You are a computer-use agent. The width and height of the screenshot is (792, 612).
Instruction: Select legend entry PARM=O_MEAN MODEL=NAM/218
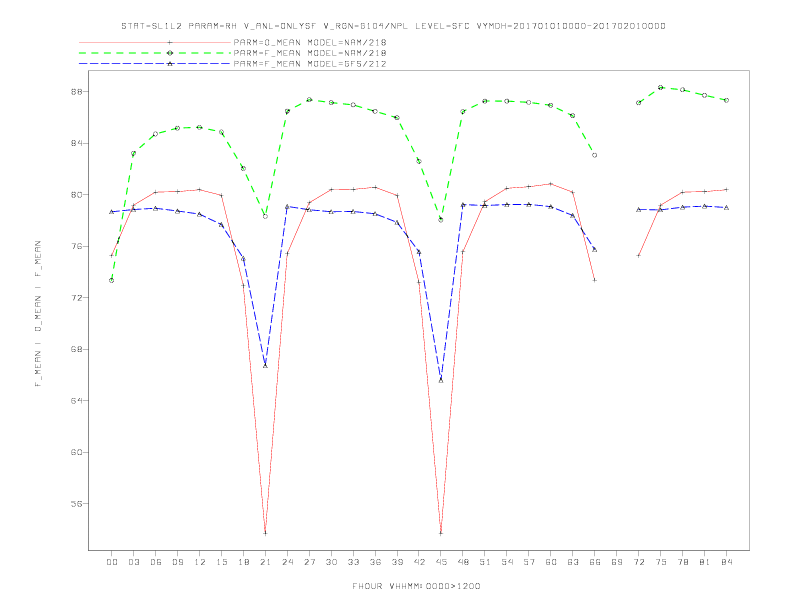[310, 42]
